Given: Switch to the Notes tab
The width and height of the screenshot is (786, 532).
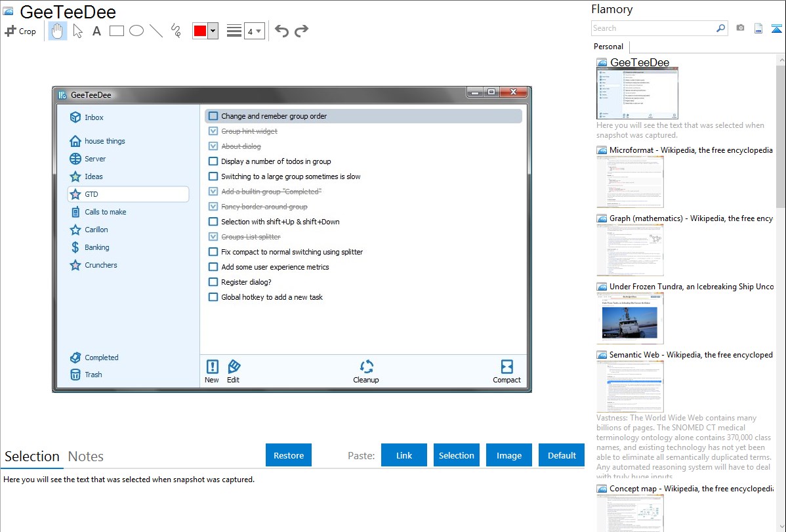Looking at the screenshot, I should [86, 457].
